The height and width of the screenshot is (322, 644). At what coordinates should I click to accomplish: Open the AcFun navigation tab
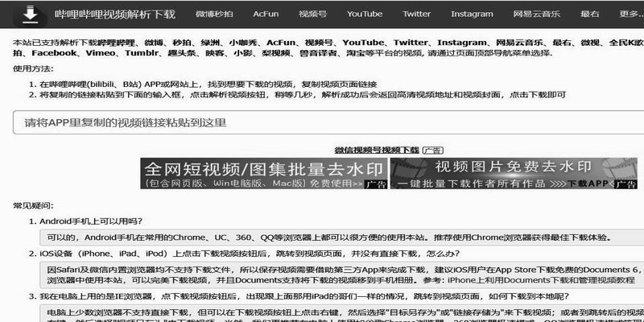pyautogui.click(x=267, y=14)
